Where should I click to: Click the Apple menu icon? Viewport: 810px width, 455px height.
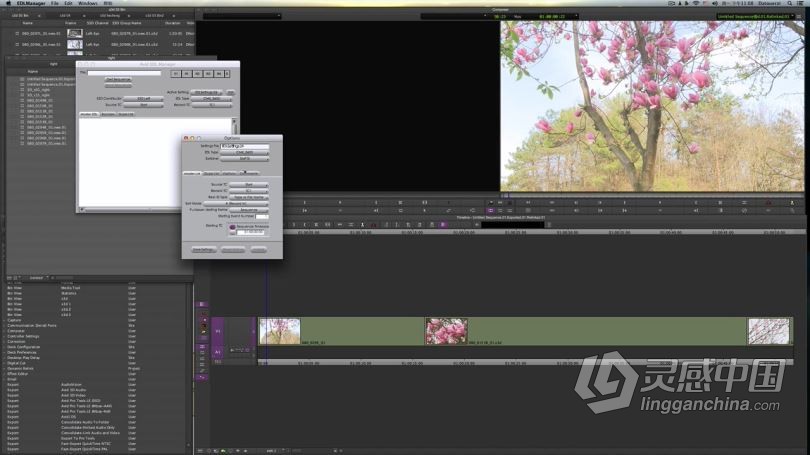pos(8,3)
